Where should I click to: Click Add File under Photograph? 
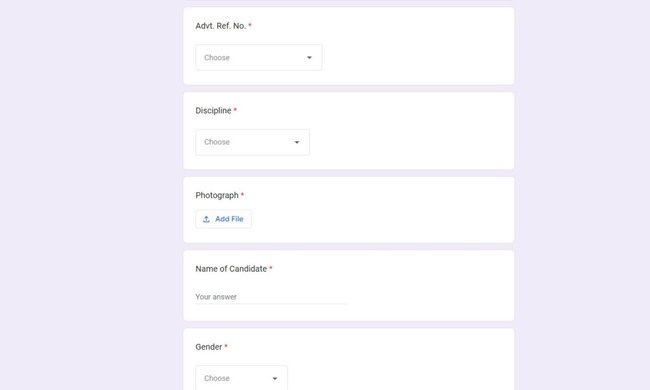pos(223,219)
